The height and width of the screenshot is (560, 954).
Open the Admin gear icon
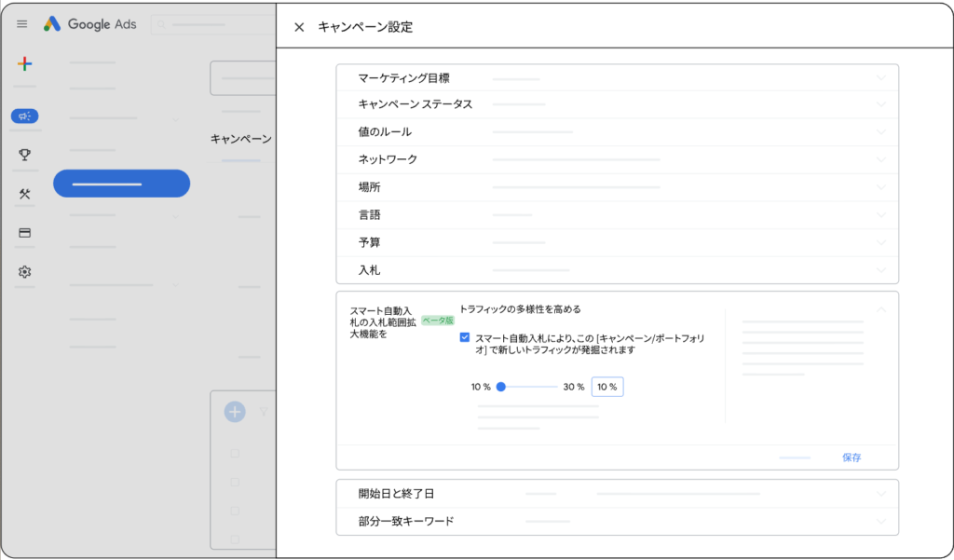(25, 272)
